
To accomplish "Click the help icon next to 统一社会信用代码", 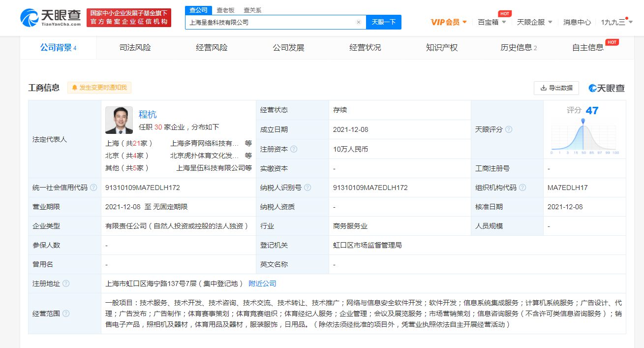I will click(x=93, y=188).
